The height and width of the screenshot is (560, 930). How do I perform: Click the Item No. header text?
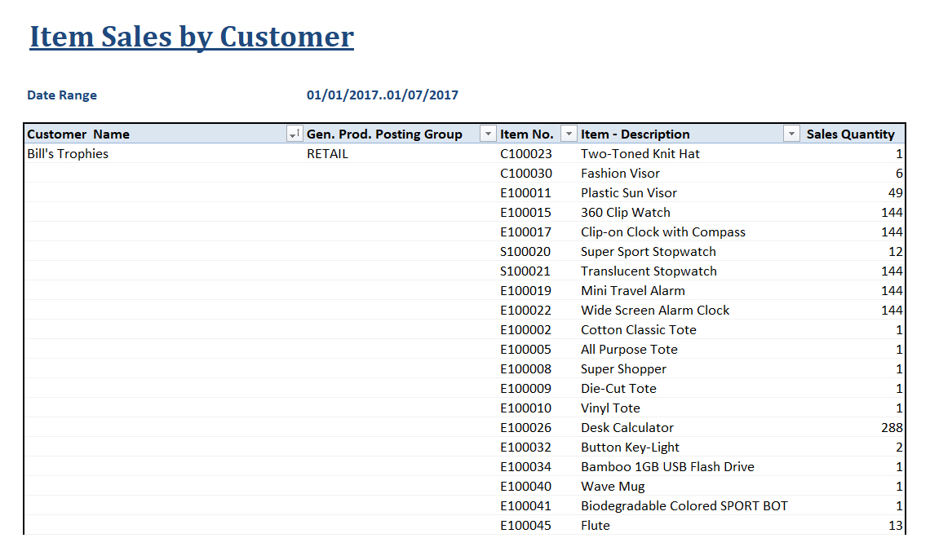[527, 134]
